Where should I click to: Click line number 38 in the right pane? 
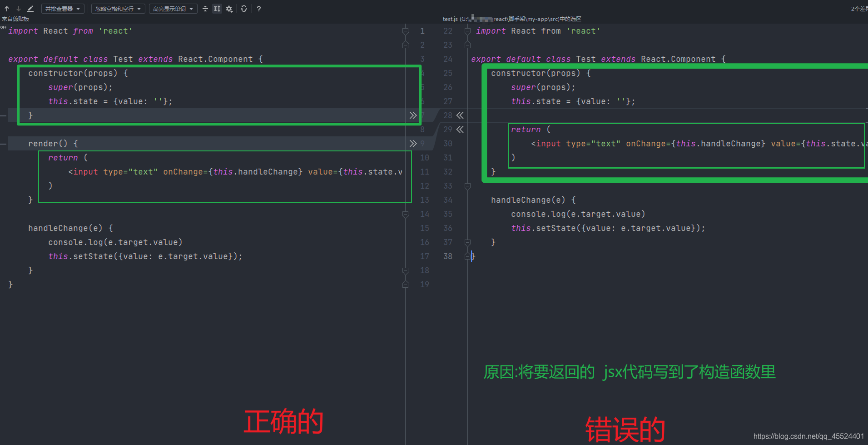(x=448, y=256)
